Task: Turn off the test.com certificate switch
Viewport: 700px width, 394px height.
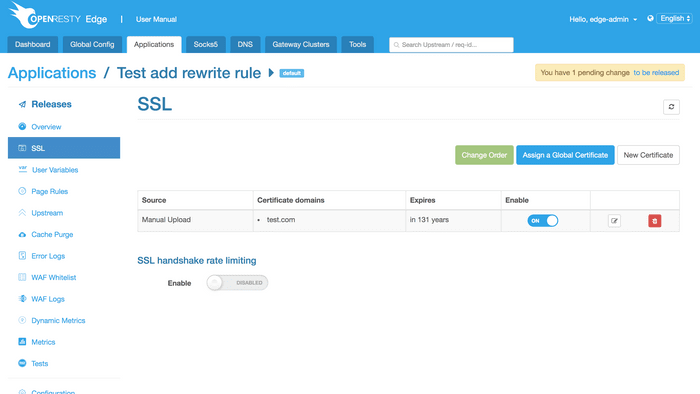Action: (x=542, y=220)
